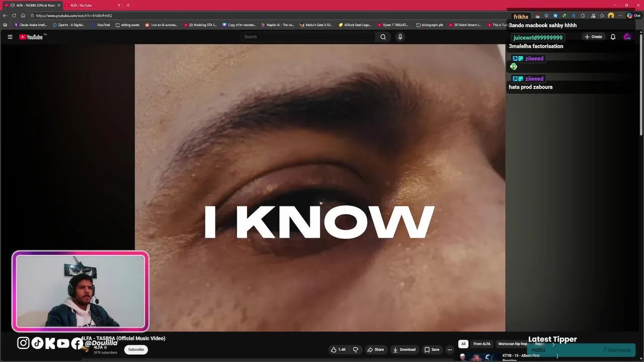Open the YouTube account avatar menu
This screenshot has width=644, height=362.
(x=627, y=37)
